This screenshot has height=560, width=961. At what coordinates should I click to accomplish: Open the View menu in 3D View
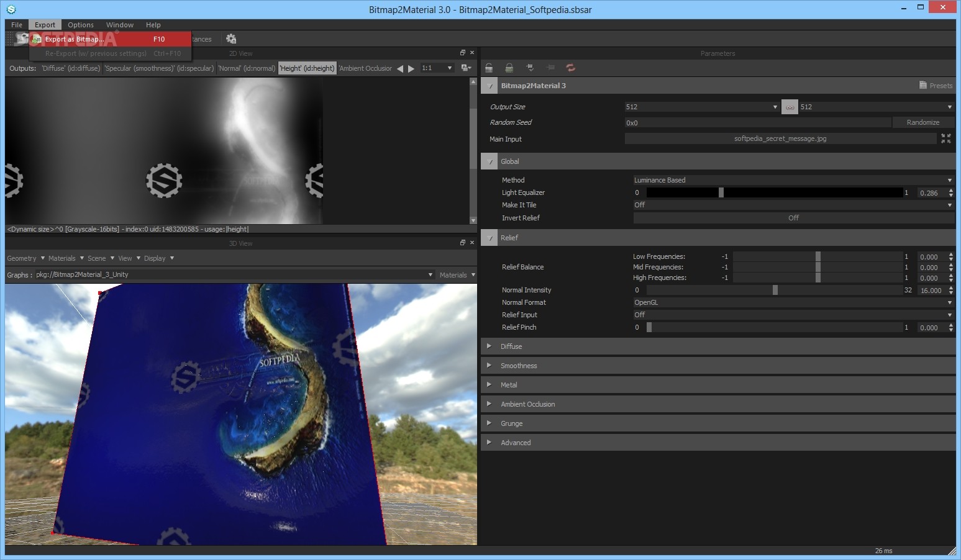coord(129,258)
